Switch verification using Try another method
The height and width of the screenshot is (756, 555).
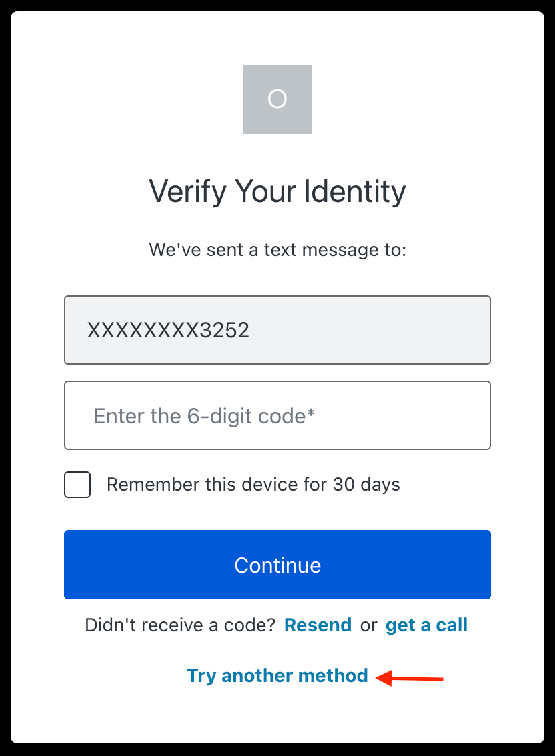click(x=277, y=675)
